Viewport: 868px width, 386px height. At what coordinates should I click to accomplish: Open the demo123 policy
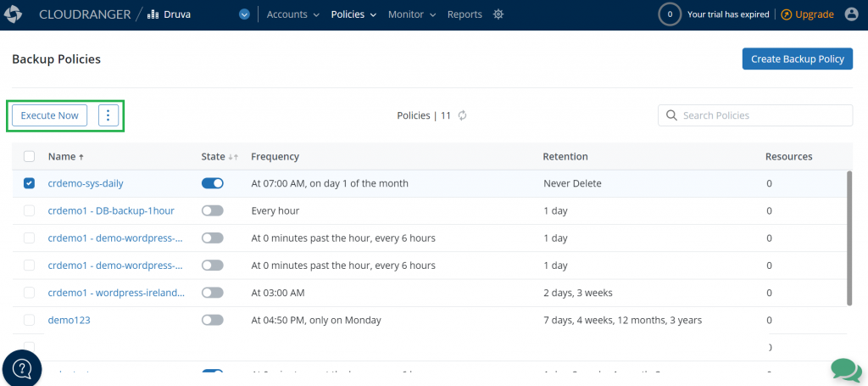click(70, 320)
